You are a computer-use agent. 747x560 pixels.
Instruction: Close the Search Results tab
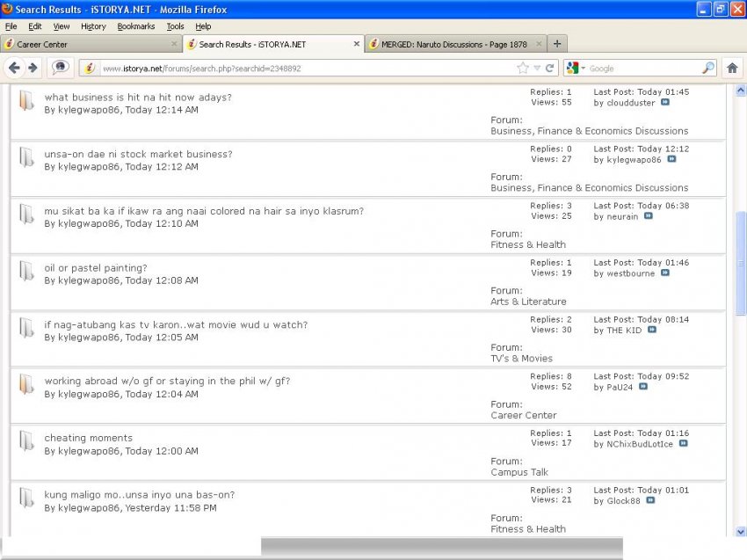[356, 44]
